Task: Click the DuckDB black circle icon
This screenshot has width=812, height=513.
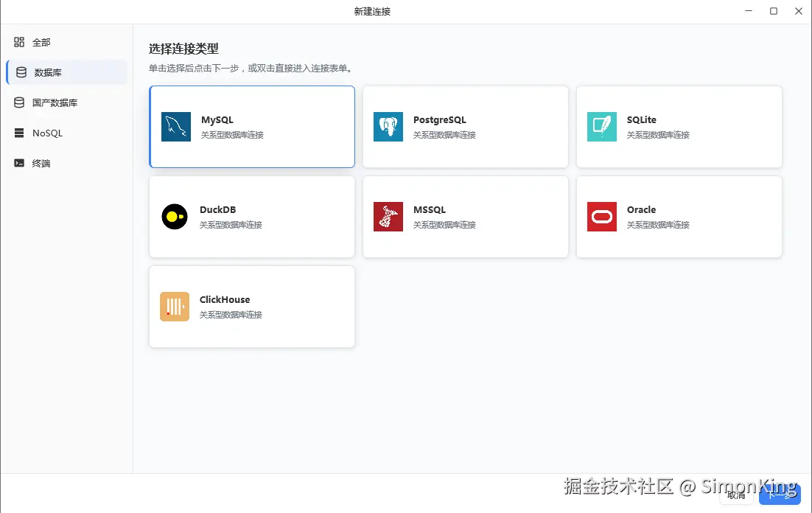Action: coord(175,217)
